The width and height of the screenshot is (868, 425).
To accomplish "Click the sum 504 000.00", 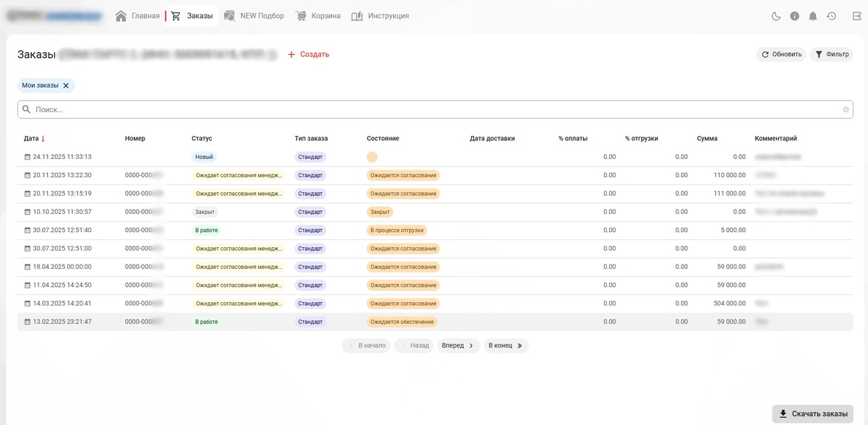I will pyautogui.click(x=729, y=304).
